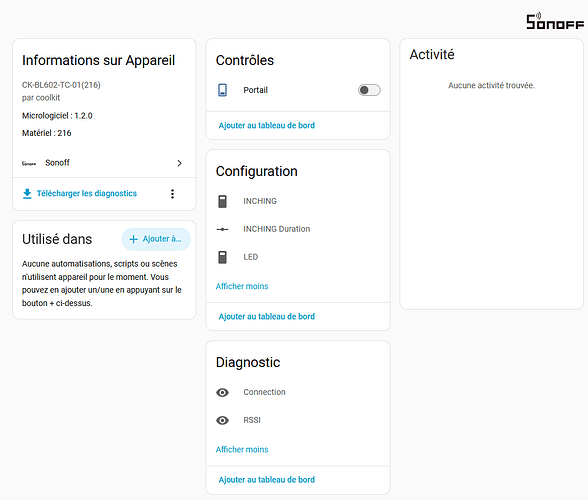Open the Sonoff integration entry

point(104,163)
